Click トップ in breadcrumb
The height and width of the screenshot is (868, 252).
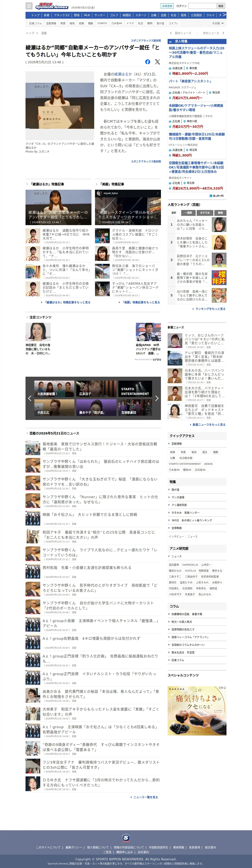(30, 33)
